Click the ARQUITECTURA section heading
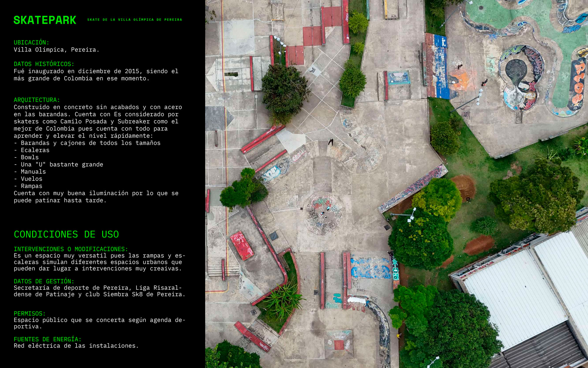Viewport: 588px width, 368px height. 37,100
